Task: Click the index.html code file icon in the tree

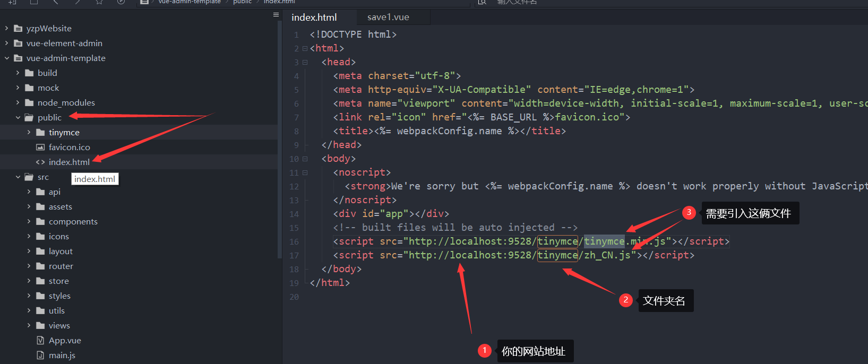Action: coord(40,162)
